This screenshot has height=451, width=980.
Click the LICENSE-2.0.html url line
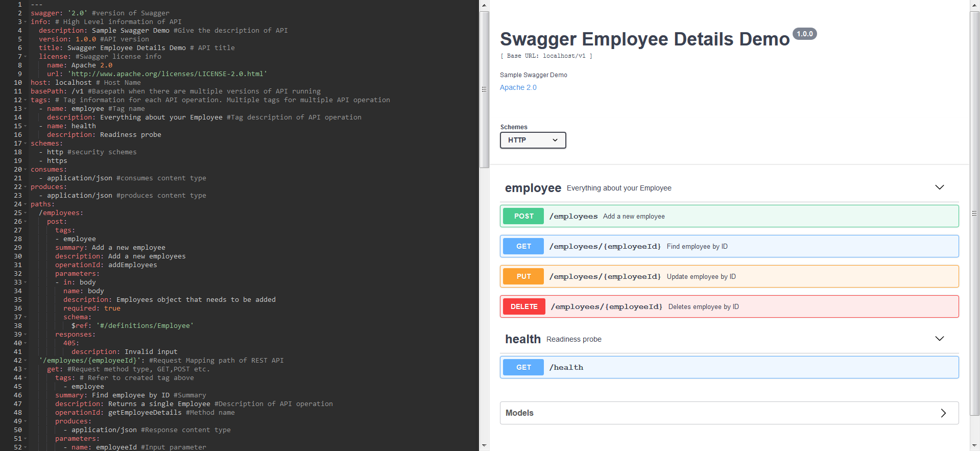pos(157,74)
